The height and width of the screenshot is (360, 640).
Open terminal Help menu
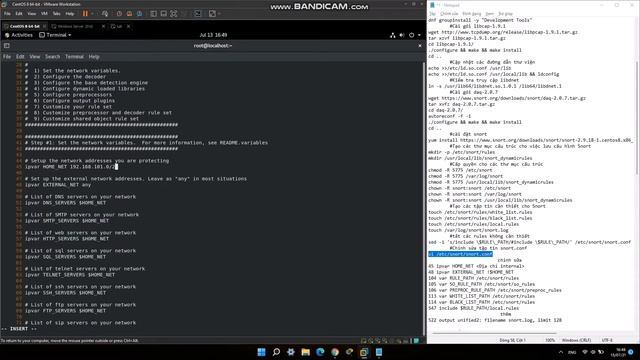[94, 57]
